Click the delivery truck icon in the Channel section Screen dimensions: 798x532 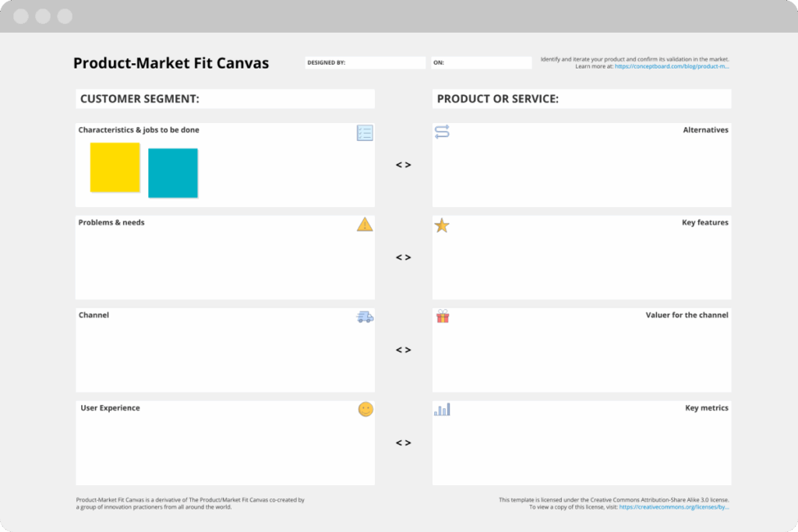point(365,318)
